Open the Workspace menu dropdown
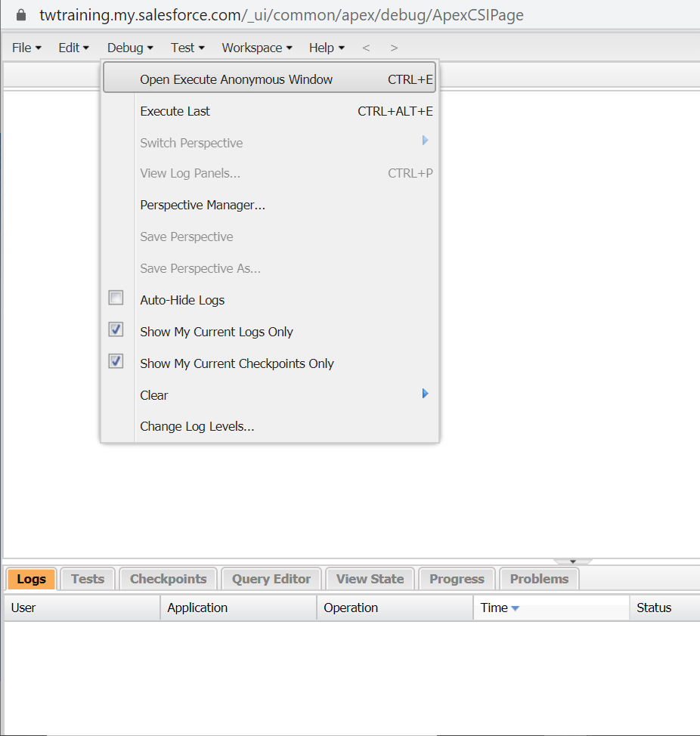This screenshot has width=700, height=736. click(256, 48)
